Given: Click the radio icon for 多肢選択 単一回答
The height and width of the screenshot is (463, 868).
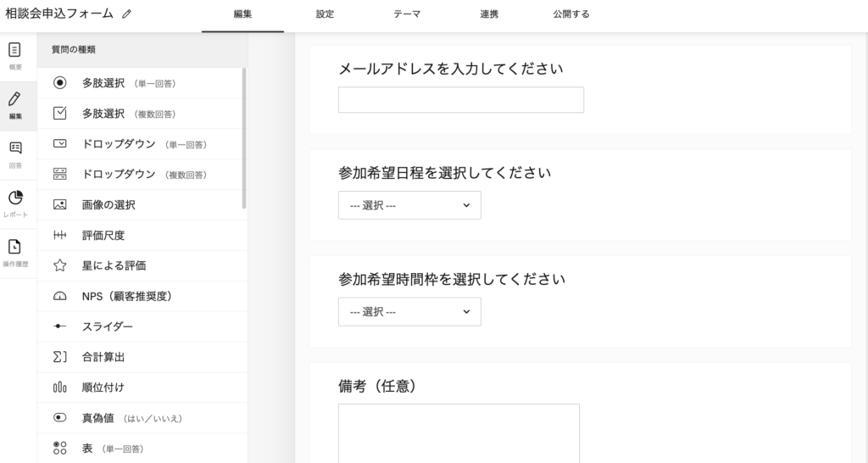Looking at the screenshot, I should coord(60,83).
